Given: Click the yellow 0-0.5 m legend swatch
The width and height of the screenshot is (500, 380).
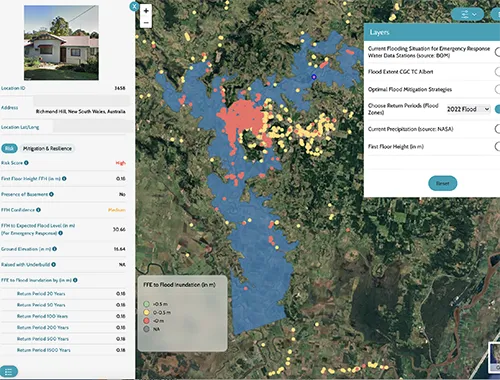Looking at the screenshot, I should pos(146,312).
